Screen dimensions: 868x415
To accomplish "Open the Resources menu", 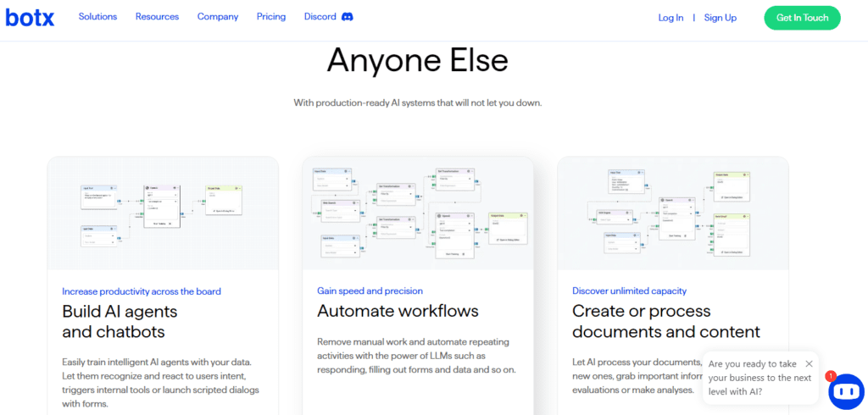I will click(x=157, y=17).
